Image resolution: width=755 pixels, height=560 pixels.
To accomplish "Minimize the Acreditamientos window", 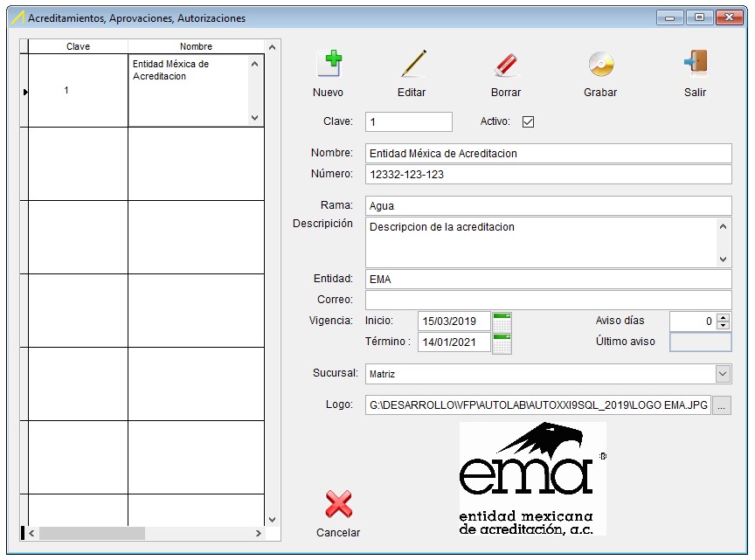I will click(x=669, y=17).
